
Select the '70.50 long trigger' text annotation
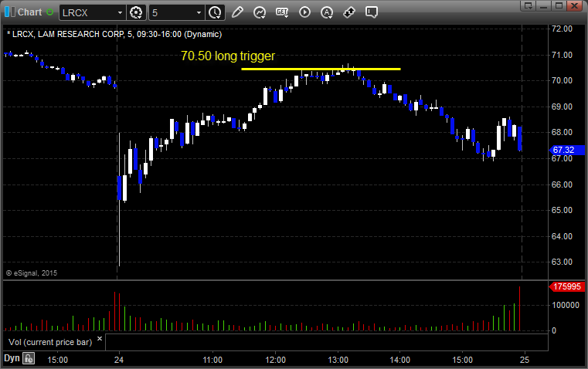click(x=228, y=56)
